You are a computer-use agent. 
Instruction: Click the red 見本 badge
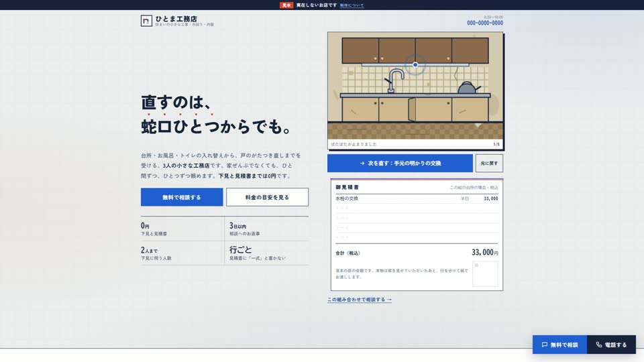click(286, 5)
